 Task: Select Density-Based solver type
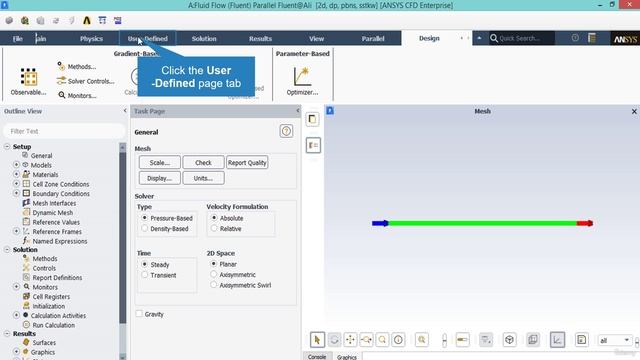(144, 229)
